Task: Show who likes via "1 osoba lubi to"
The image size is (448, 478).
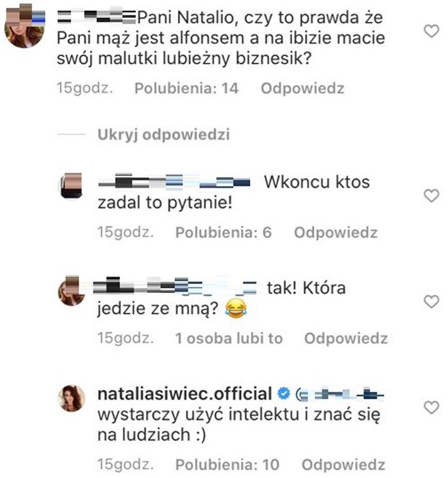Action: (x=228, y=339)
